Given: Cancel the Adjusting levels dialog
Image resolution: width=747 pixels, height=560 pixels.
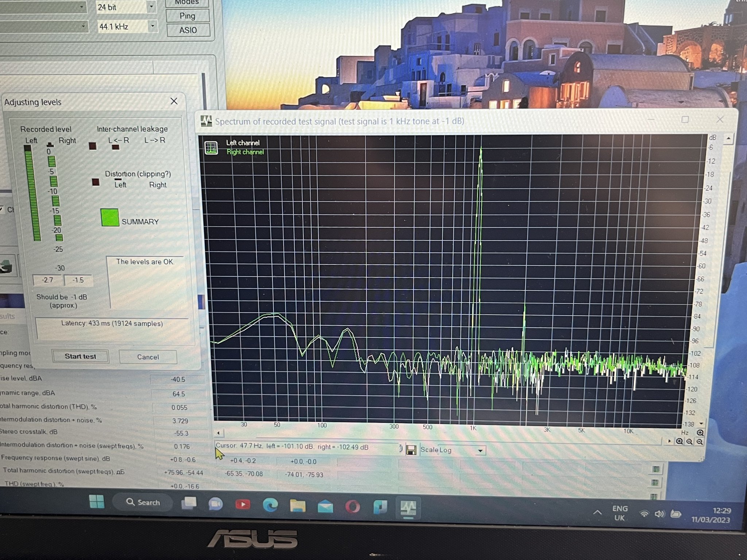Looking at the screenshot, I should (148, 357).
